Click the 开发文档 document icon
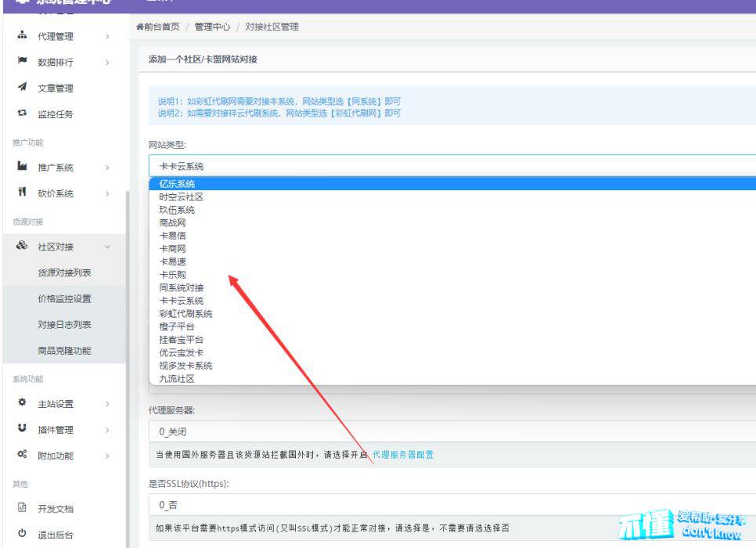This screenshot has width=756, height=548. click(x=22, y=508)
